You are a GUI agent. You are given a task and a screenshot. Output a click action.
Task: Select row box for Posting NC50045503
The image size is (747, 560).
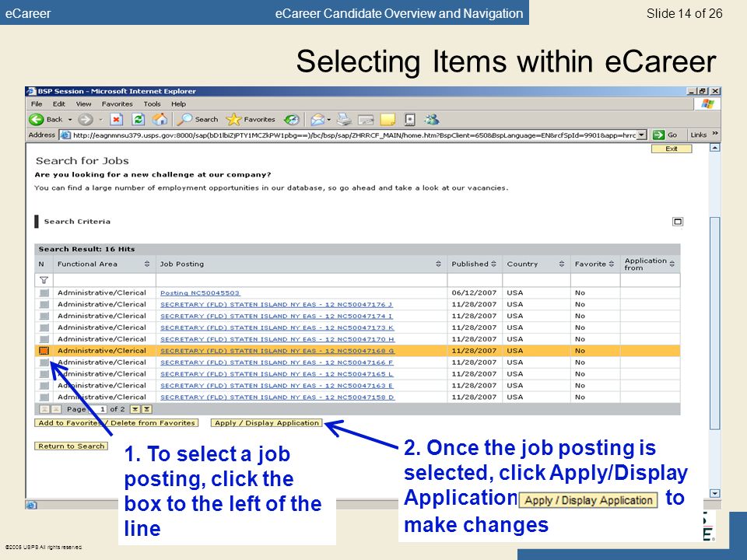tap(44, 293)
